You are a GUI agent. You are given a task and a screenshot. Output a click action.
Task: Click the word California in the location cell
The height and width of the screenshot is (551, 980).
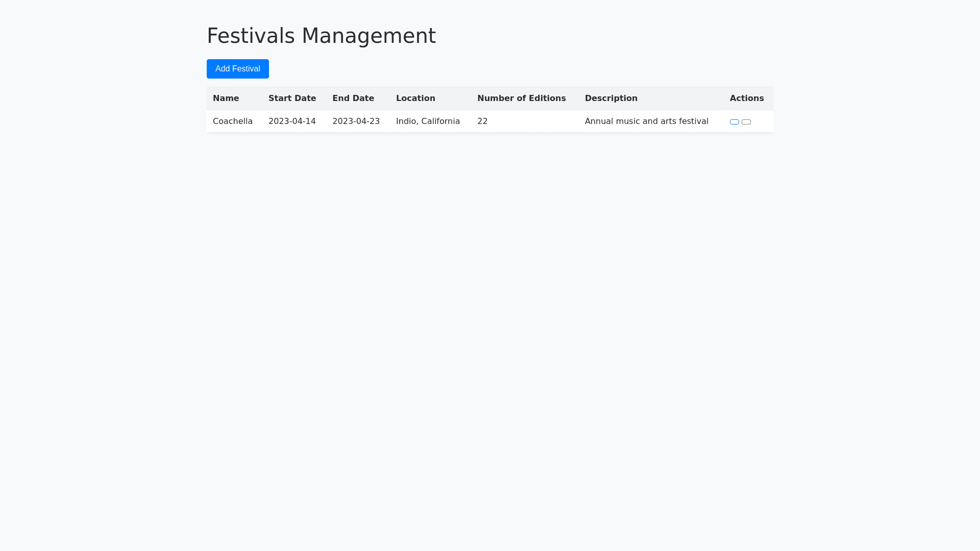tap(440, 121)
